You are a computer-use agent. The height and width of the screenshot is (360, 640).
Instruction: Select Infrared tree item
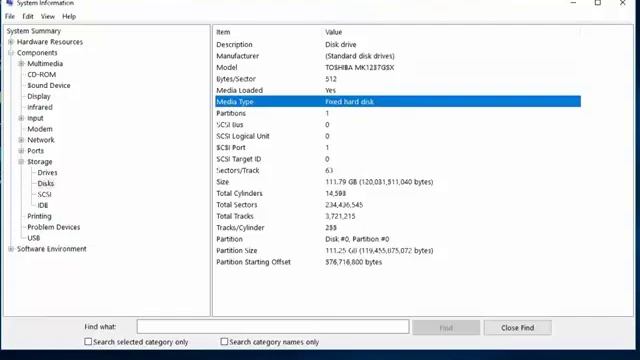pyautogui.click(x=40, y=107)
